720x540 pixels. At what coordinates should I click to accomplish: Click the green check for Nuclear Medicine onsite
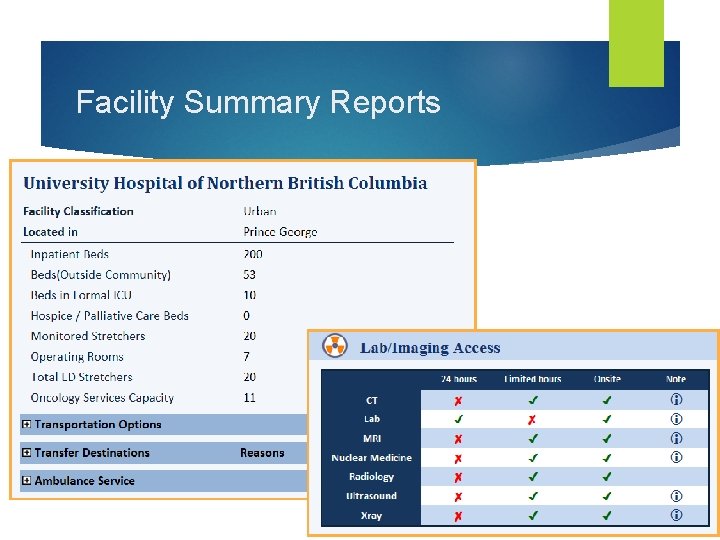607,458
